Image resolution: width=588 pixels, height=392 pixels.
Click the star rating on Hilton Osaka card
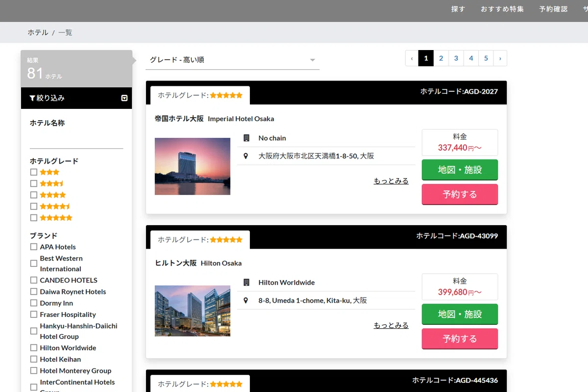226,240
